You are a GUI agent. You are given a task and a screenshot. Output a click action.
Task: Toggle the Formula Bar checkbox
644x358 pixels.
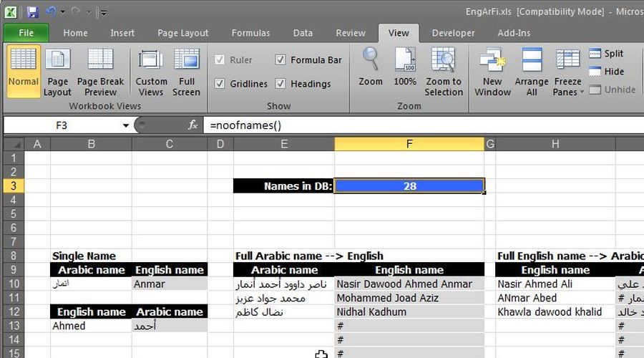[280, 60]
